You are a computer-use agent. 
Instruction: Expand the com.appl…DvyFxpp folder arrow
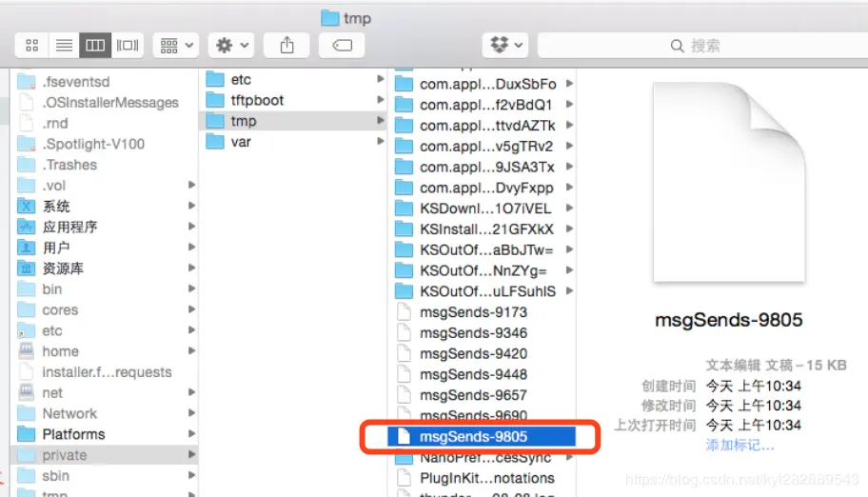point(569,188)
